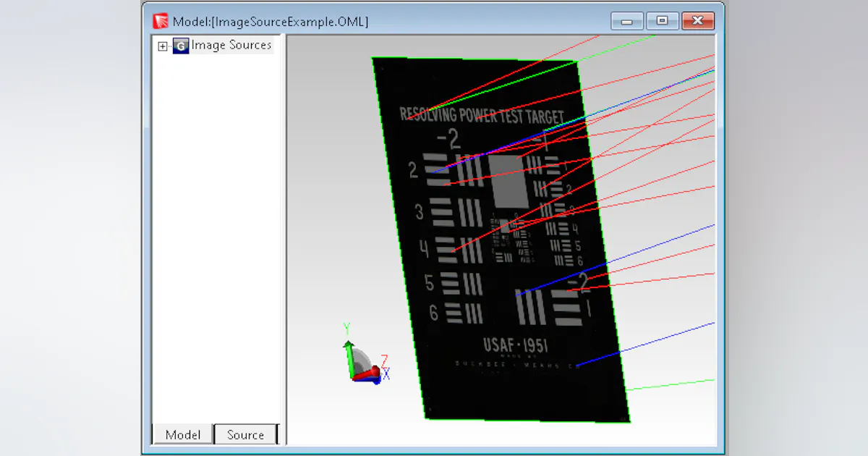Viewport: 868px width, 456px height.
Task: Switch to the Source tab
Action: tap(246, 434)
